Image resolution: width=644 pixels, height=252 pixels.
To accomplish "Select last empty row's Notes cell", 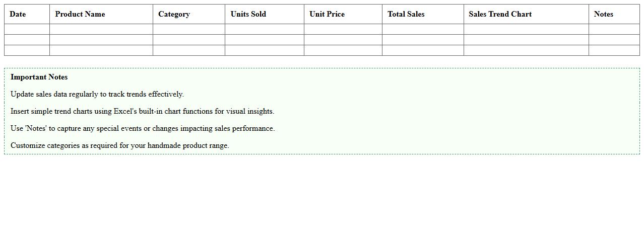I will [614, 50].
